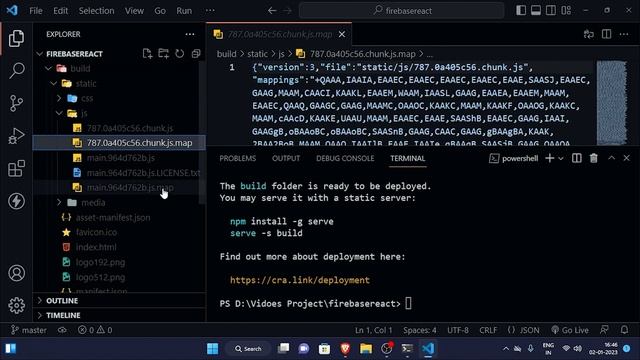Screen dimensions: 640x360
Task: Click the Go Live button
Action: [x=570, y=330]
